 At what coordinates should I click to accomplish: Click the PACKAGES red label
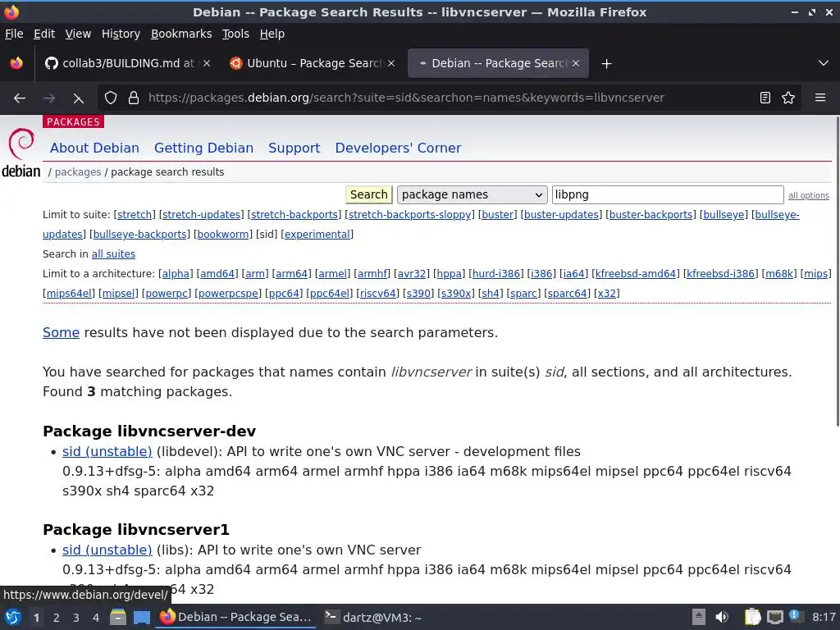pyautogui.click(x=73, y=121)
